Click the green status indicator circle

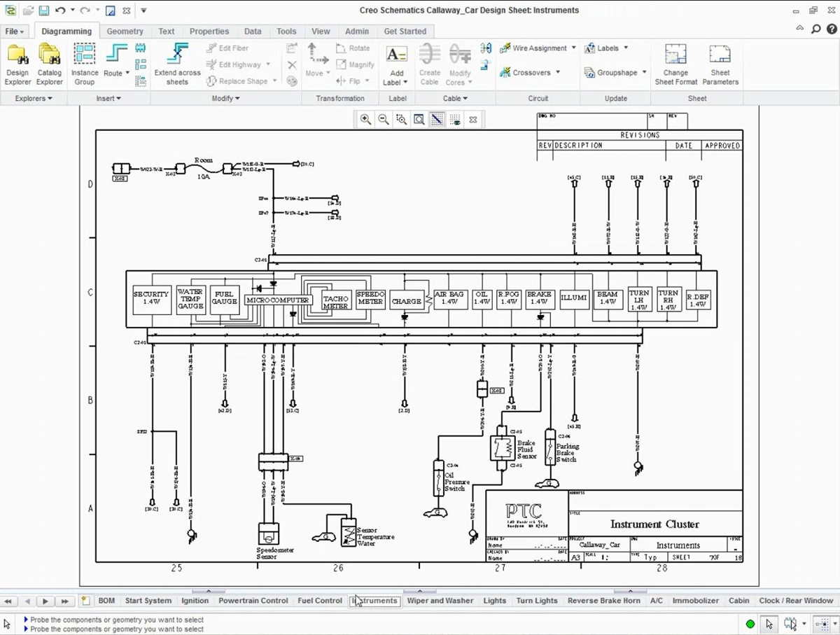[750, 624]
